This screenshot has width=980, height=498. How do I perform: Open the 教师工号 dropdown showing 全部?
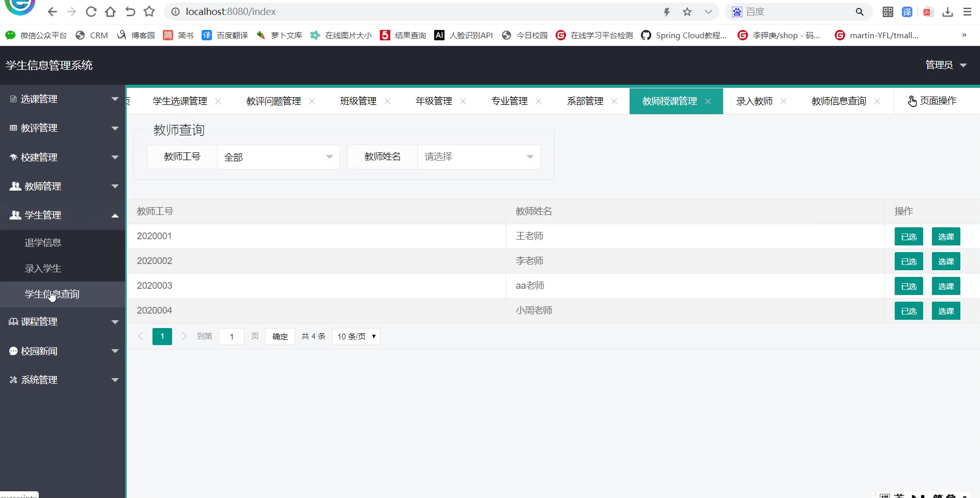(x=278, y=157)
